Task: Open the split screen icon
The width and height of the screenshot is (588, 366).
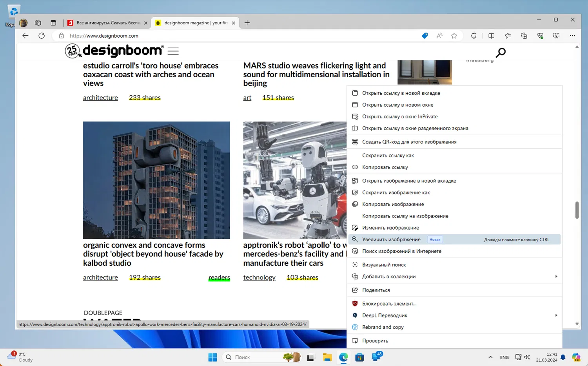Action: tap(491, 36)
